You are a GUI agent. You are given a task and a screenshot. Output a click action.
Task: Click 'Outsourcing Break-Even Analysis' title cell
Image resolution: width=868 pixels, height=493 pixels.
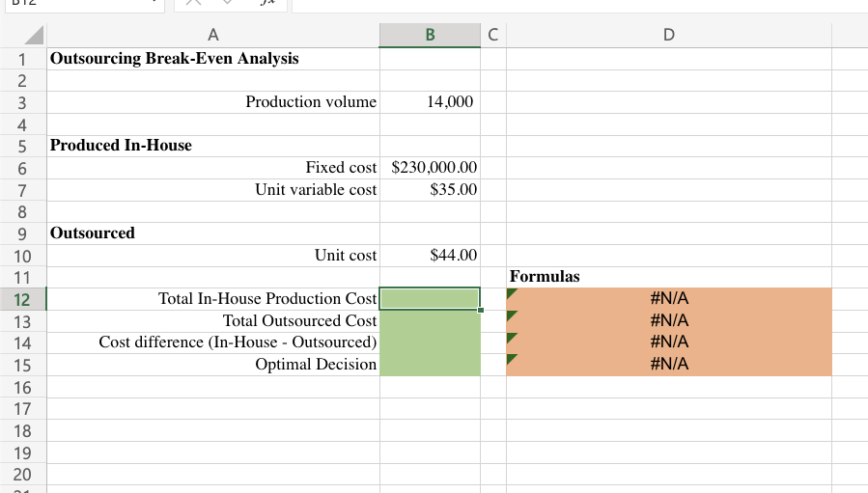213,59
